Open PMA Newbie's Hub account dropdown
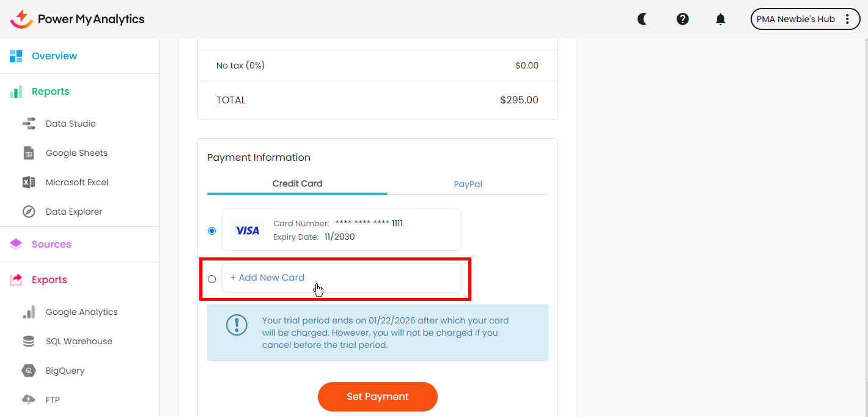This screenshot has width=868, height=417. 795,19
